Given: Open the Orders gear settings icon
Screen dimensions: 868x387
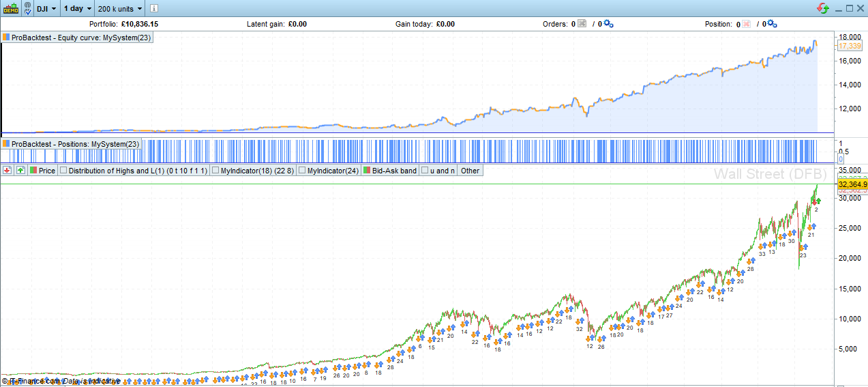Looking at the screenshot, I should (x=608, y=24).
